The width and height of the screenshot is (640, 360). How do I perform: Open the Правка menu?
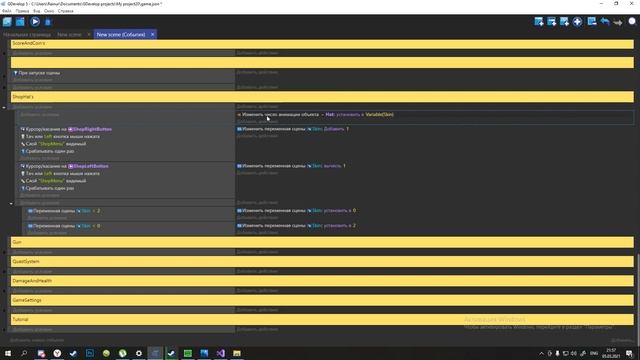(22, 11)
